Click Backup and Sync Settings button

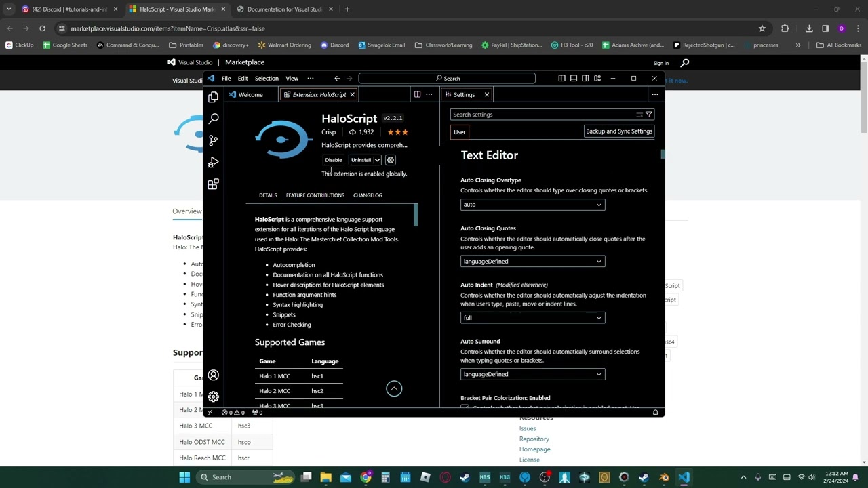[x=619, y=131]
